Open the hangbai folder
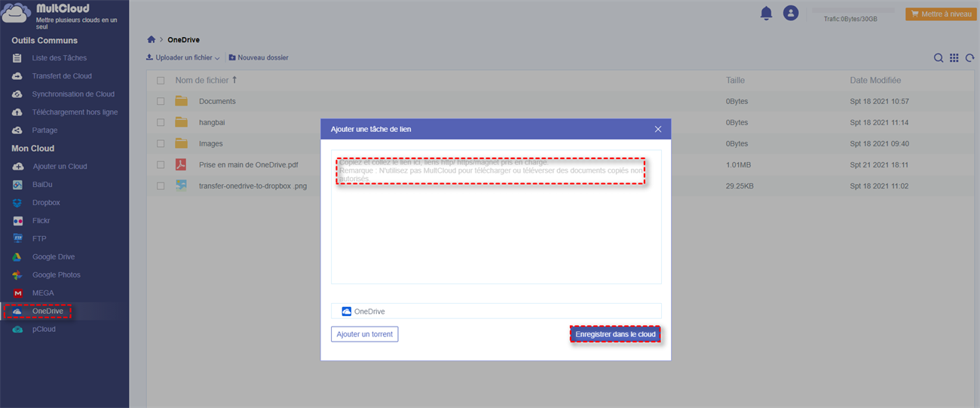Viewport: 980px width, 408px height. click(x=212, y=122)
